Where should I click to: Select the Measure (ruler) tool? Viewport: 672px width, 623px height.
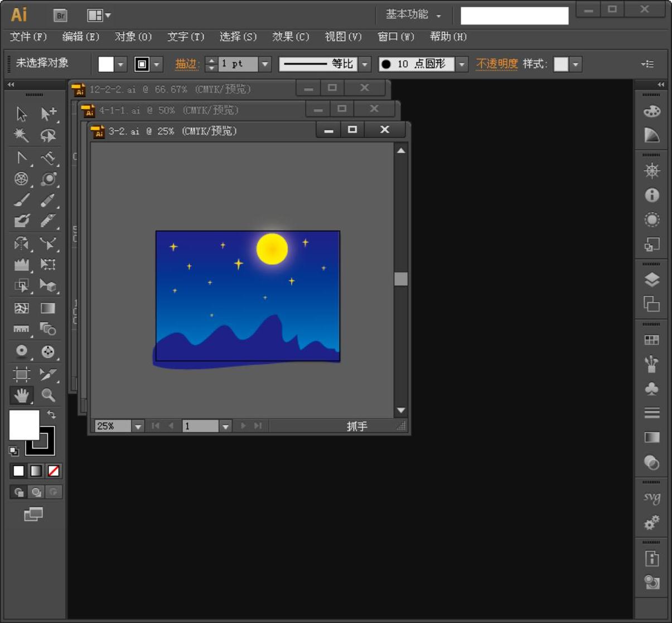[x=21, y=329]
